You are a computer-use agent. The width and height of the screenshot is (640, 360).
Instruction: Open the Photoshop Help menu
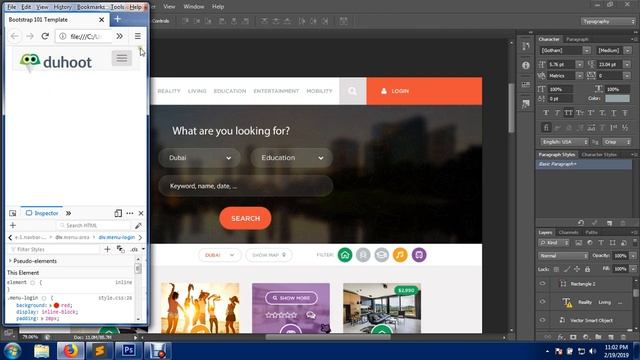218,7
